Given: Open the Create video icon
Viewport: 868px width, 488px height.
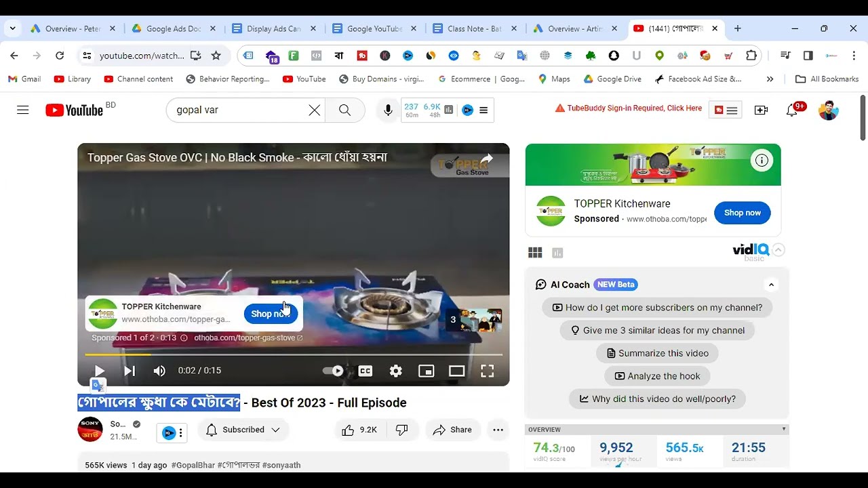Looking at the screenshot, I should [761, 110].
